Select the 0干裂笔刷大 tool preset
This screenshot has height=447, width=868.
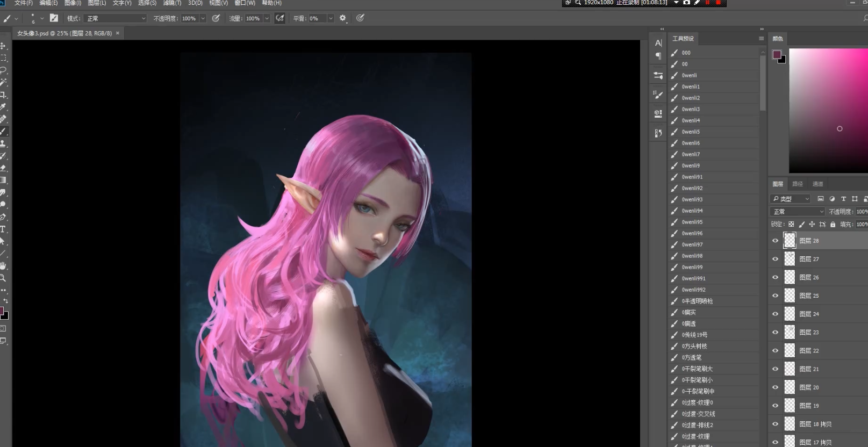714,369
